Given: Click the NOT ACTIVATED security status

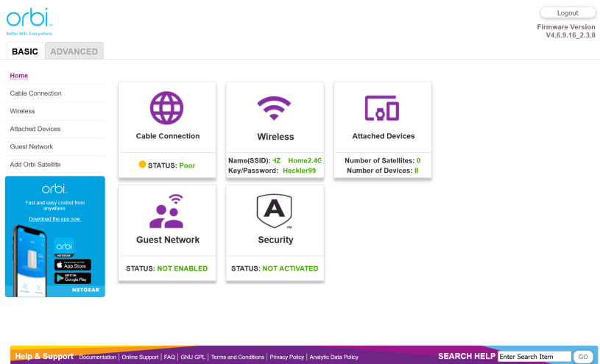Looking at the screenshot, I should click(290, 268).
